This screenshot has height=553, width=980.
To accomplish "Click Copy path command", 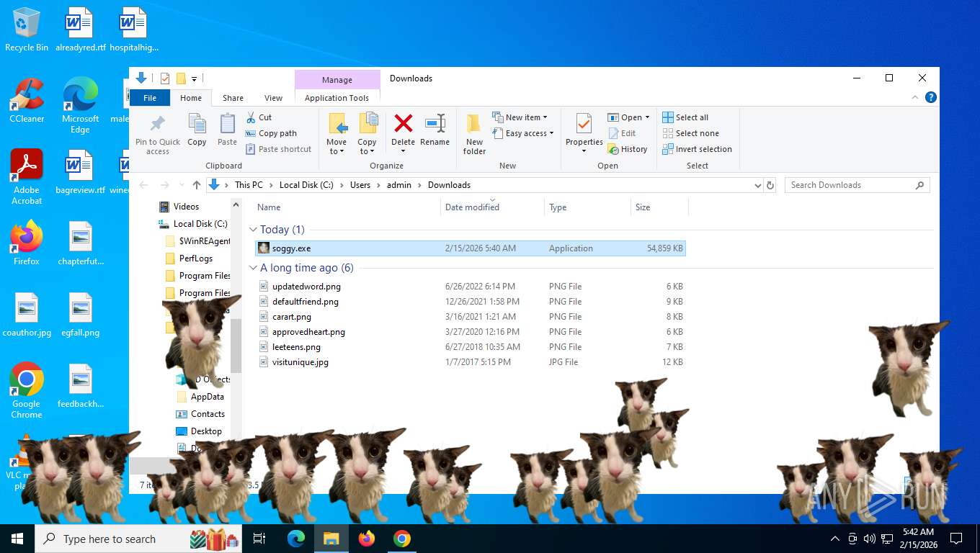I will pos(271,133).
